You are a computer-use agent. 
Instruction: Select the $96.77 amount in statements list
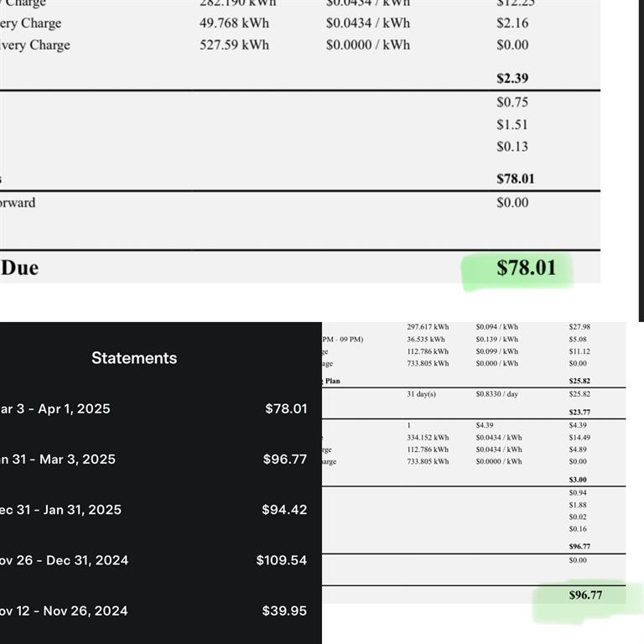point(285,460)
